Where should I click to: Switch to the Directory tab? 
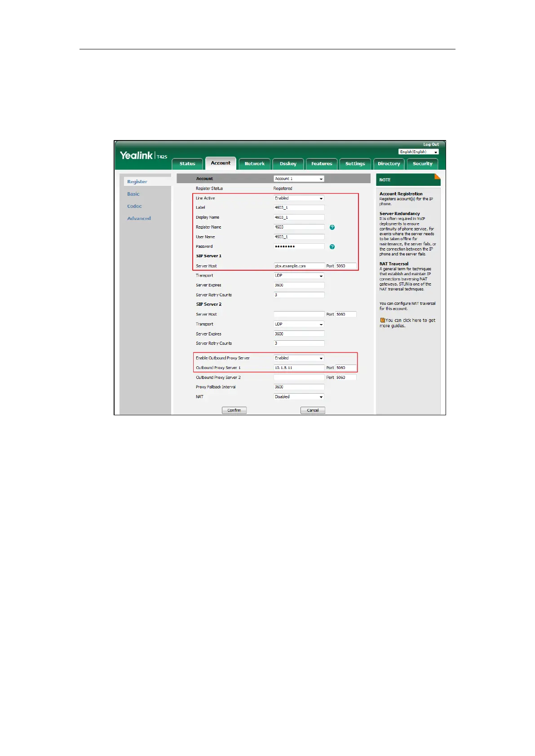tap(389, 164)
